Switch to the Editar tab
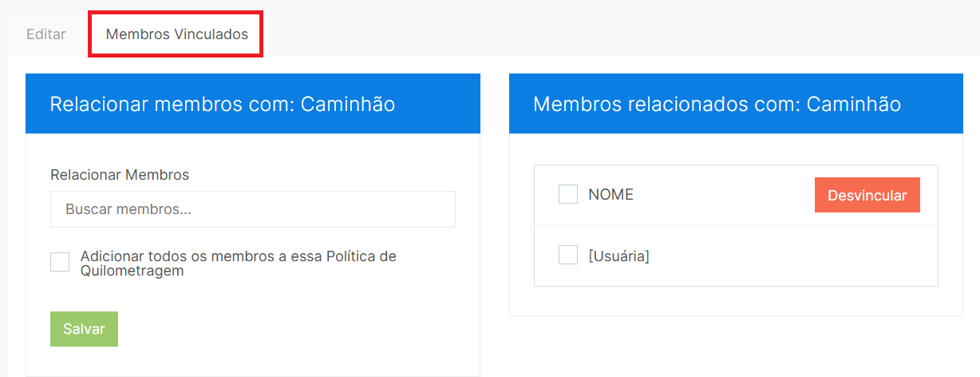 pyautogui.click(x=46, y=34)
